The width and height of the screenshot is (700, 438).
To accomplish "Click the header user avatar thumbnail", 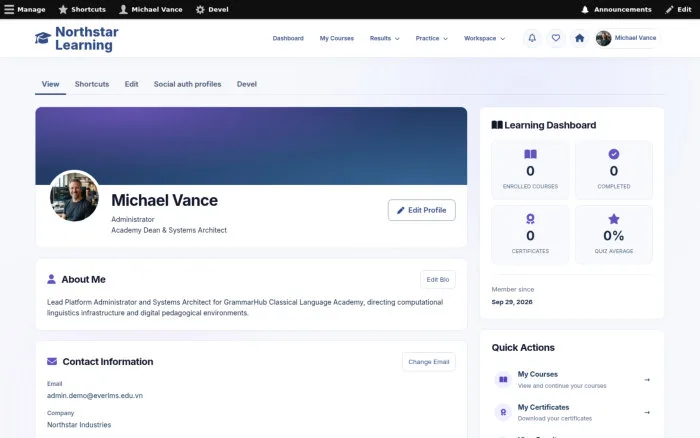I will click(x=604, y=38).
